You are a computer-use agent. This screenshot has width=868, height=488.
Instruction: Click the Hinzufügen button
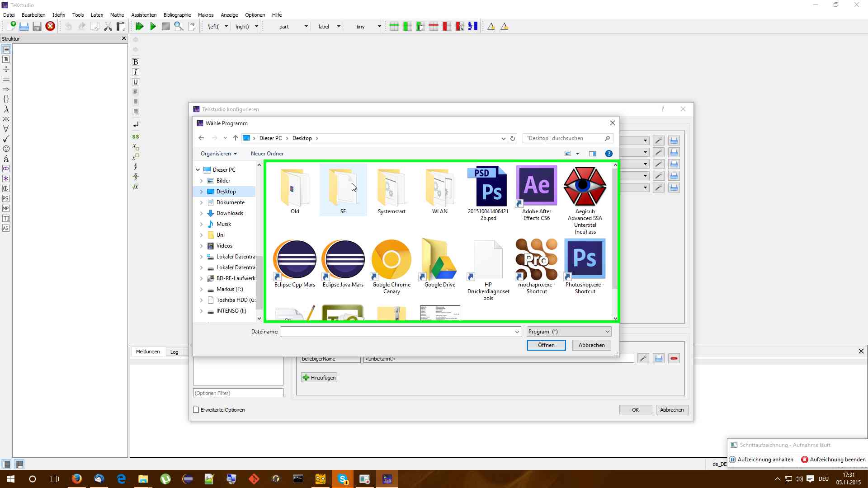[x=319, y=378]
